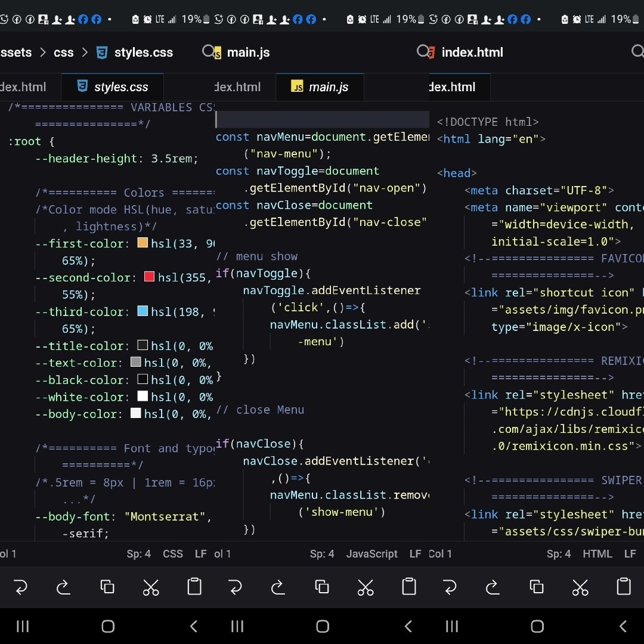Screen dimensions: 644x644
Task: Tap Redo below the styles.css editor
Action: tap(63, 587)
